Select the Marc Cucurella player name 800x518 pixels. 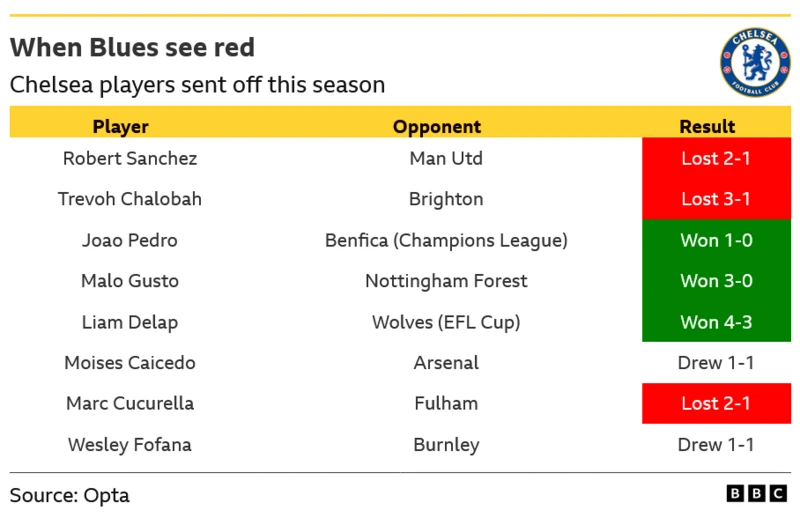[130, 404]
